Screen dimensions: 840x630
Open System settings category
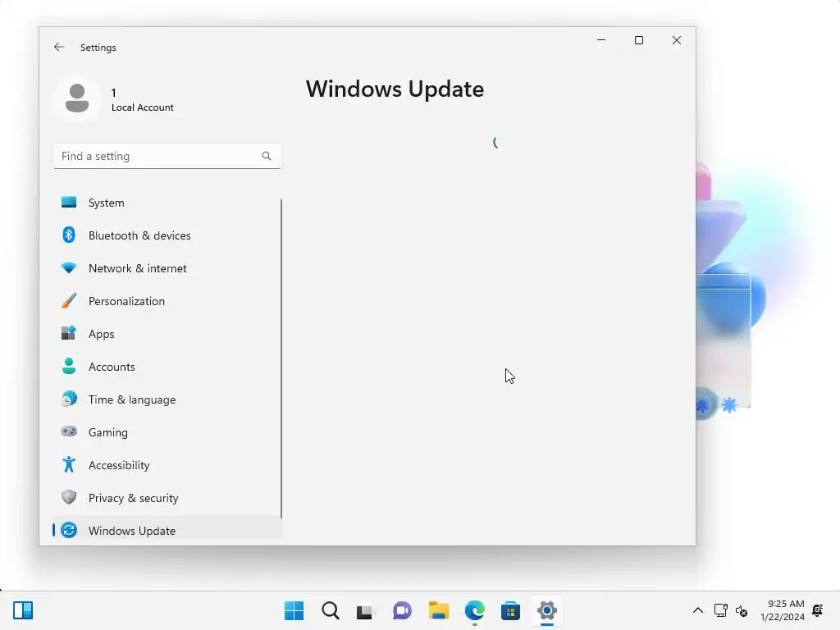click(167, 203)
